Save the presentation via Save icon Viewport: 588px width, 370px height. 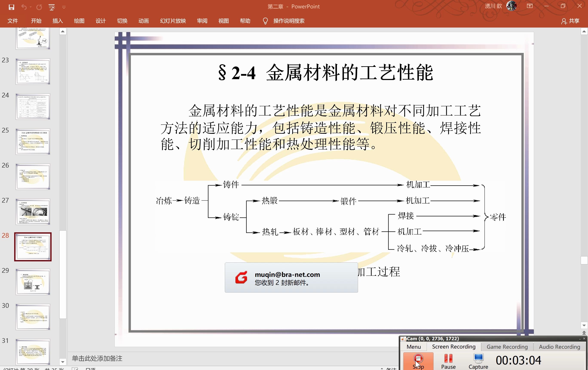[11, 7]
